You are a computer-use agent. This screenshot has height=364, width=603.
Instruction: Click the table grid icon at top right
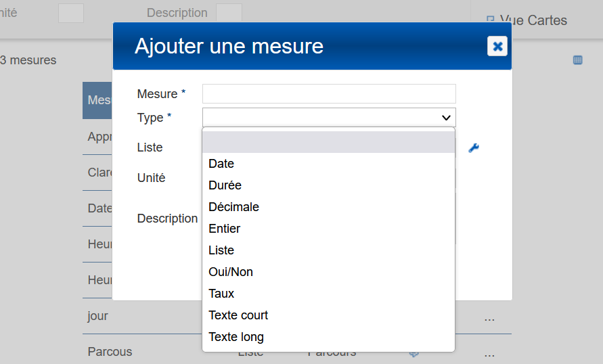(x=577, y=60)
